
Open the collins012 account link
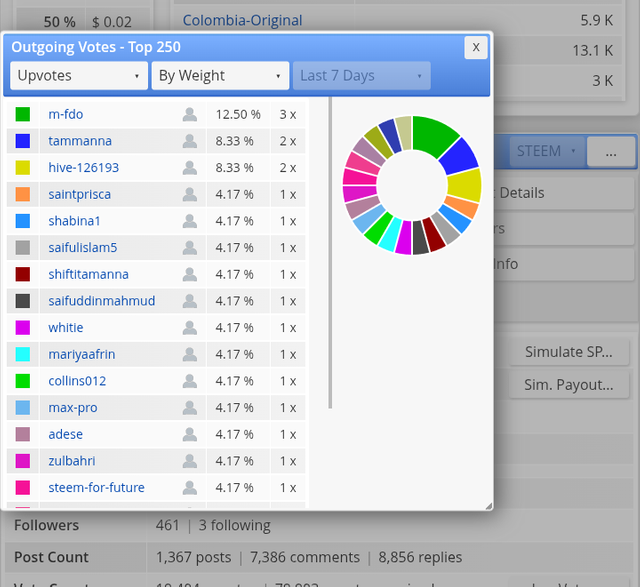[x=77, y=381]
